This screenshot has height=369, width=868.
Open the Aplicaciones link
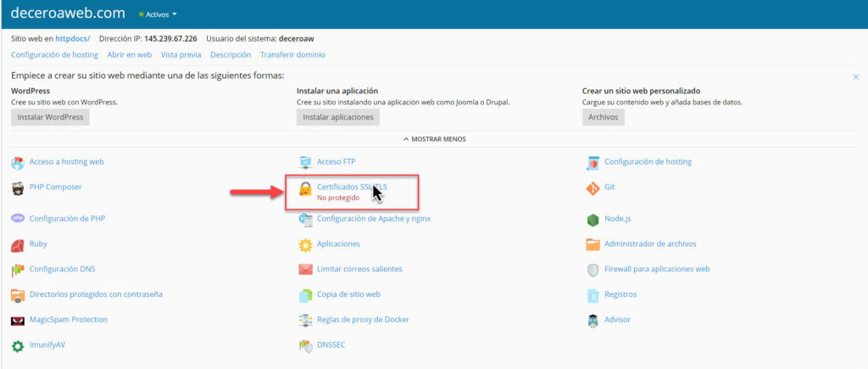pos(339,243)
